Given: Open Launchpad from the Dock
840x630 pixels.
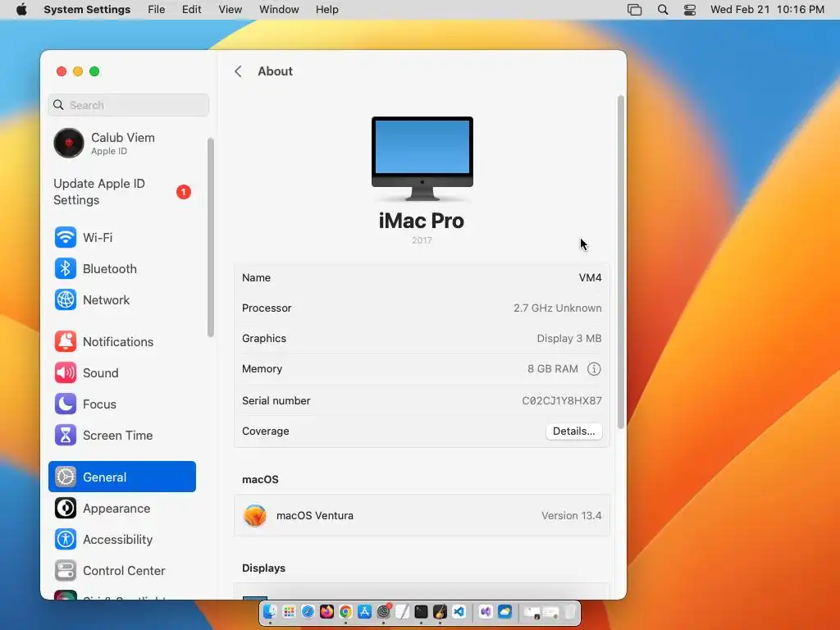Looking at the screenshot, I should 289,612.
